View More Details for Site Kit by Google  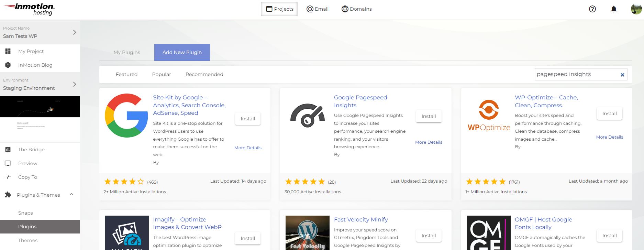tap(248, 148)
